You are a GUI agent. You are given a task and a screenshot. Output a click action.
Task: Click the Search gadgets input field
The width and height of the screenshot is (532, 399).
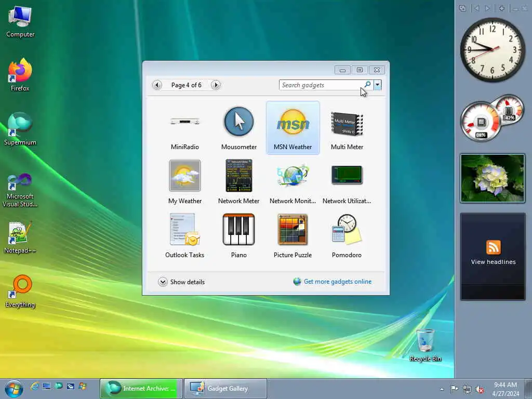[x=321, y=85]
